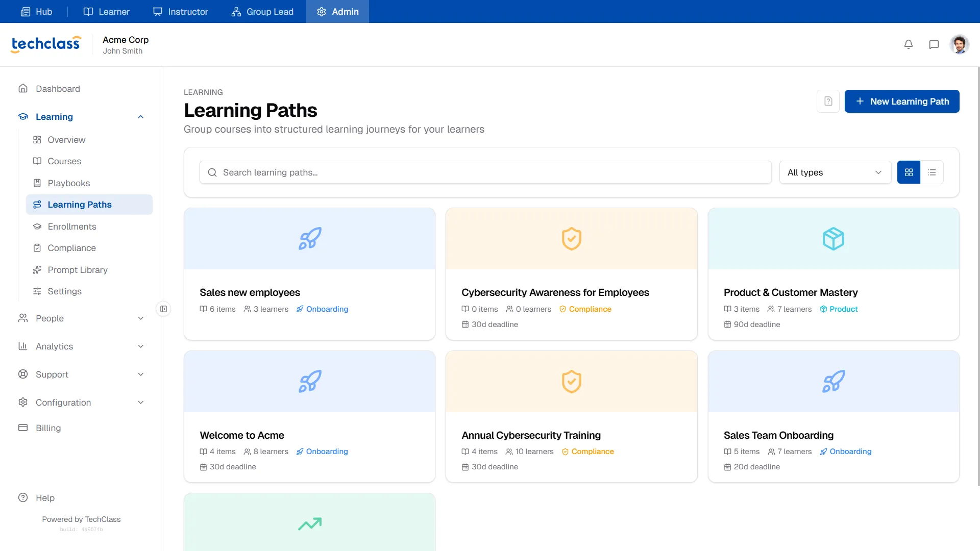
Task: Click the page vertical scrollbar
Action: tap(978, 275)
